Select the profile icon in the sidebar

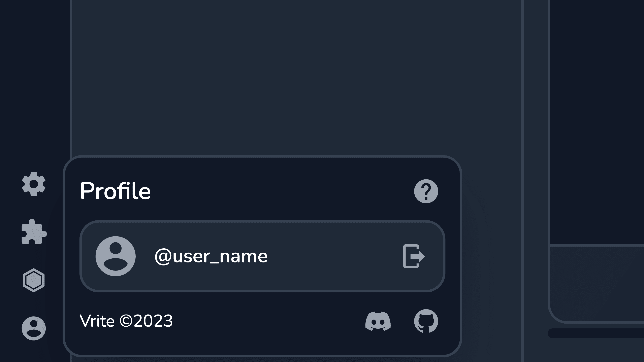coord(34,328)
